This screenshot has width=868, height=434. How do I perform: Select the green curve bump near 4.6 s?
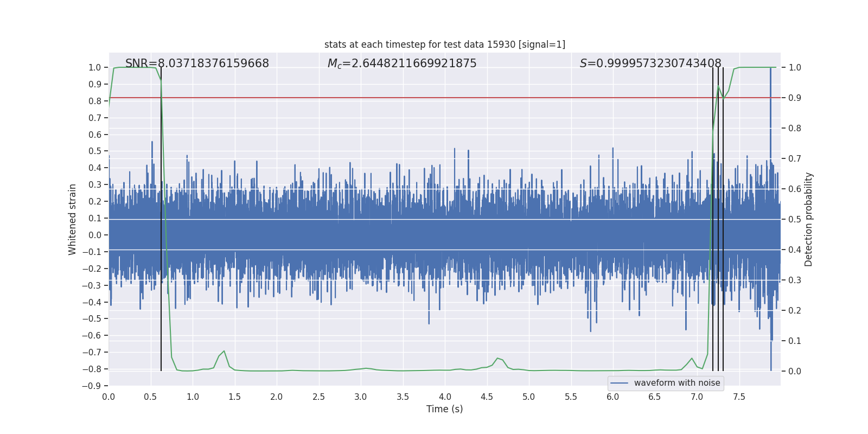click(x=497, y=359)
